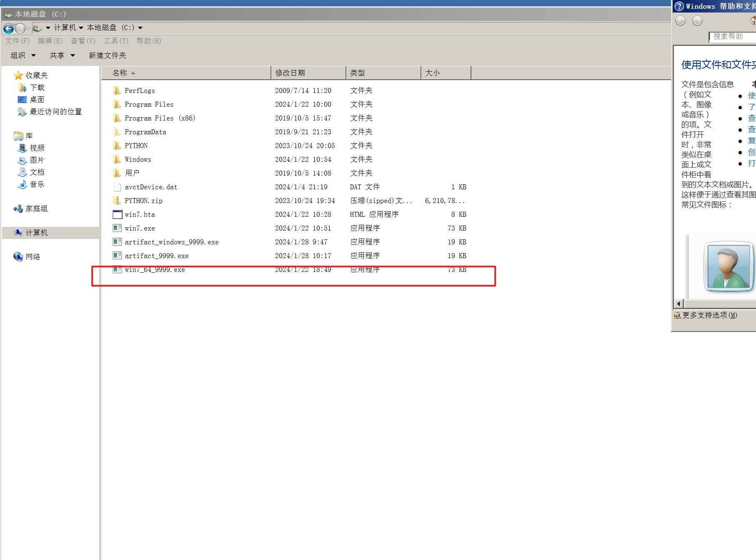756x560 pixels.
Task: Select 家庭组 in the navigation pane
Action: click(37, 208)
